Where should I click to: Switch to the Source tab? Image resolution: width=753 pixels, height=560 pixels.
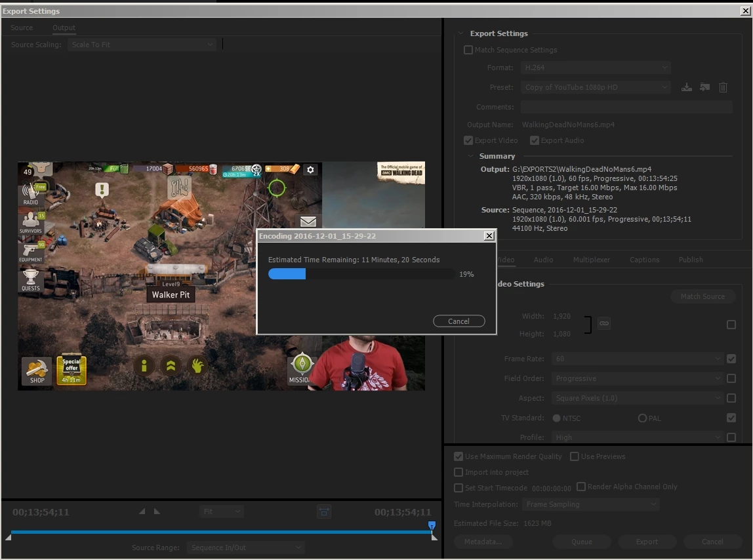22,28
